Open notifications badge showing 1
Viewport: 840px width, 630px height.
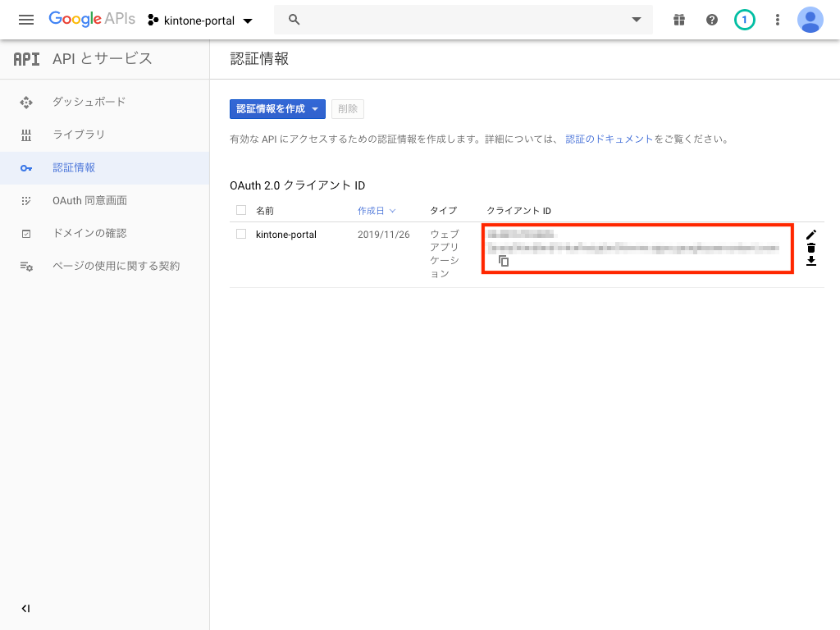coord(744,20)
